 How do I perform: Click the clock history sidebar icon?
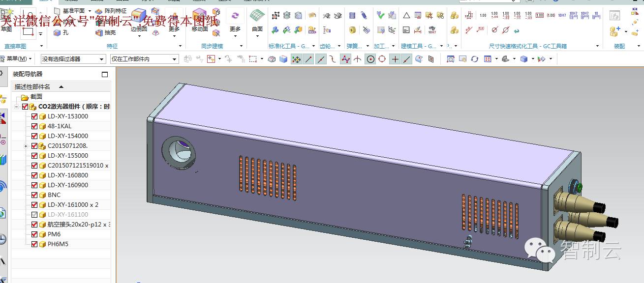[2, 239]
